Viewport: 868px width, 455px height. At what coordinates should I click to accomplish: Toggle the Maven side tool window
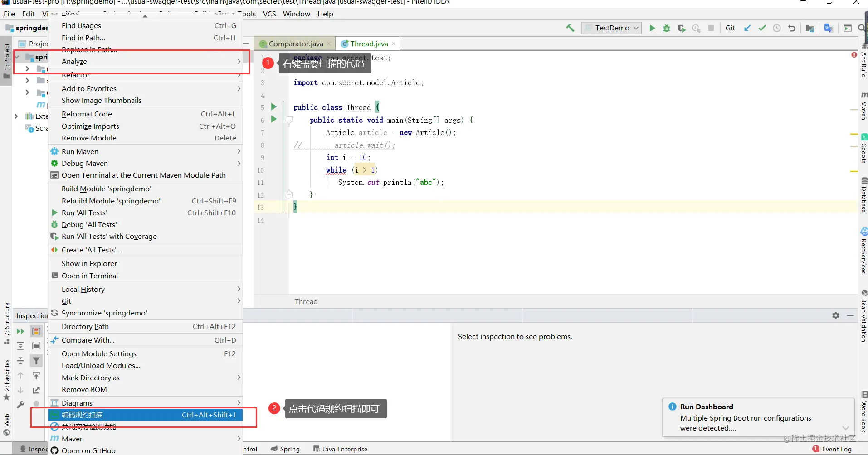863,106
